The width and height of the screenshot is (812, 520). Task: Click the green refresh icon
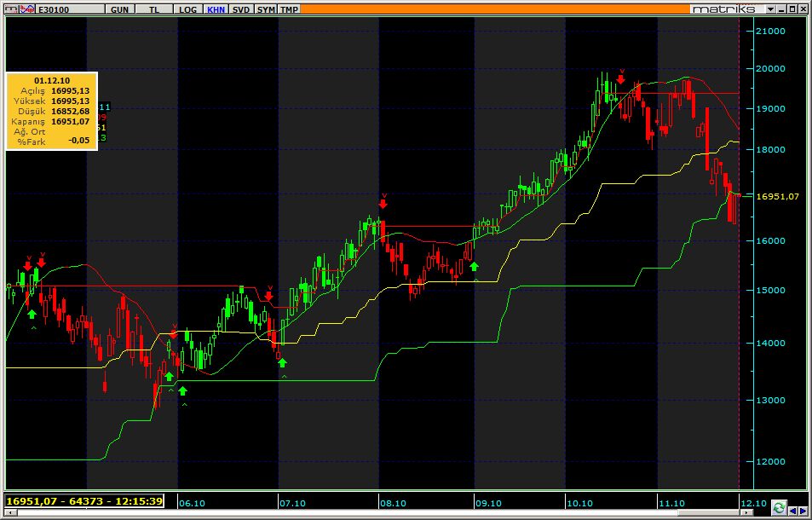point(779,508)
